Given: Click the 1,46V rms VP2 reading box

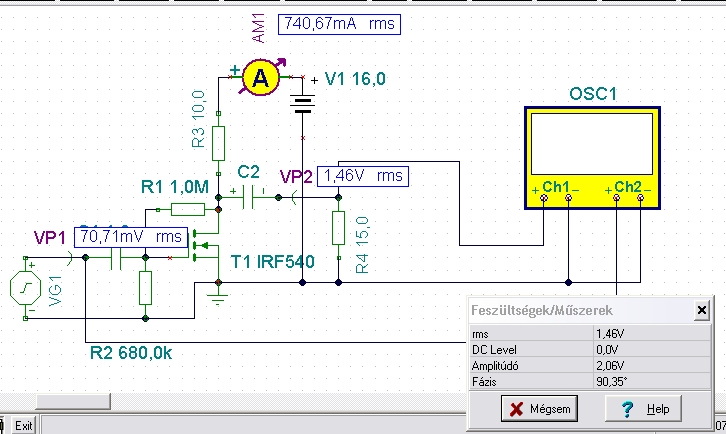Looking at the screenshot, I should tap(363, 176).
